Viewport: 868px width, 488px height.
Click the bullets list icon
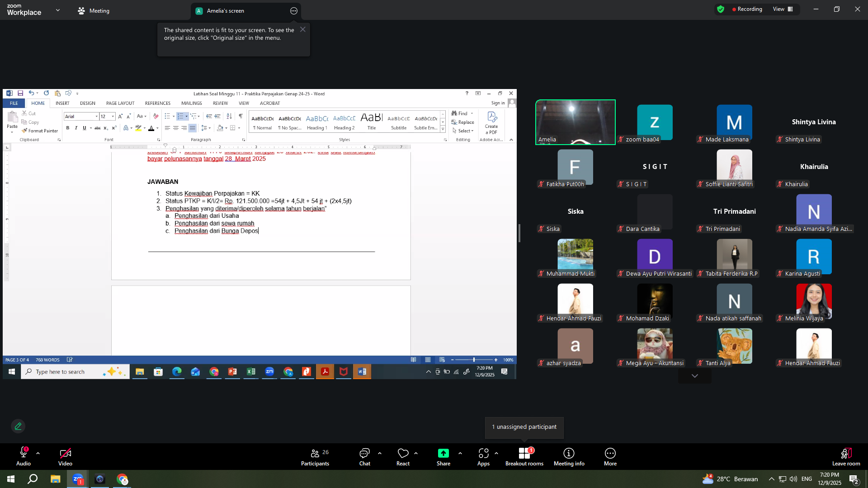pos(167,117)
